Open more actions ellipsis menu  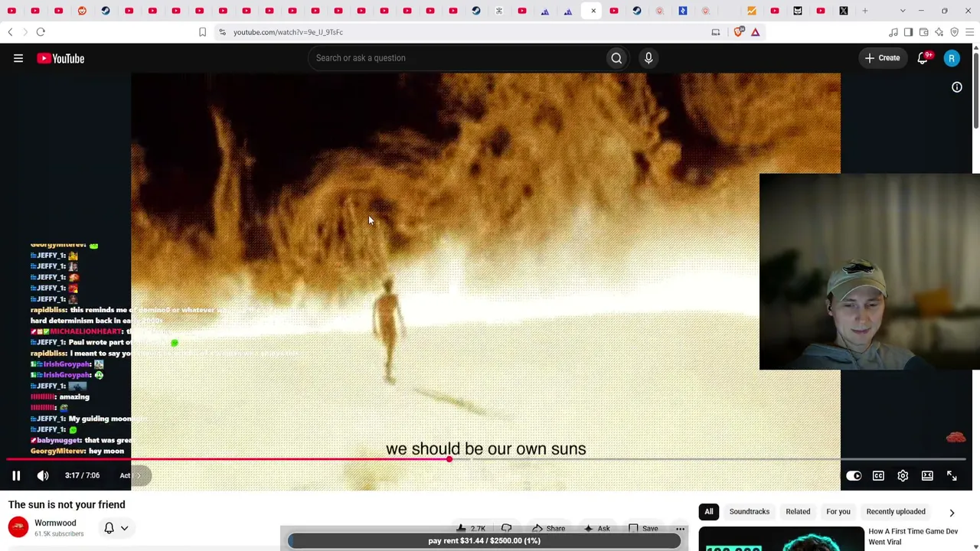click(x=680, y=529)
